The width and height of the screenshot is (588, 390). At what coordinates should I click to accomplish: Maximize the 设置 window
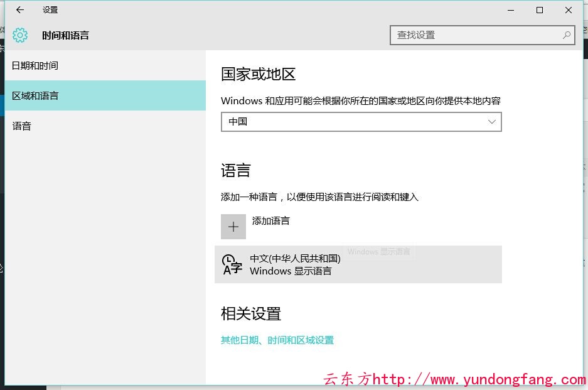click(x=540, y=10)
